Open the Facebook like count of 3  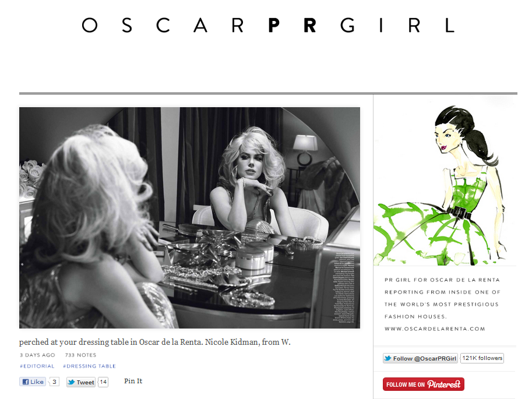tap(54, 382)
